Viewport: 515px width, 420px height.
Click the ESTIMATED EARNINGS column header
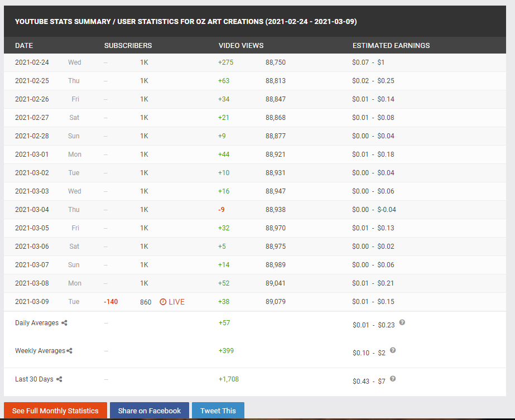coord(391,46)
